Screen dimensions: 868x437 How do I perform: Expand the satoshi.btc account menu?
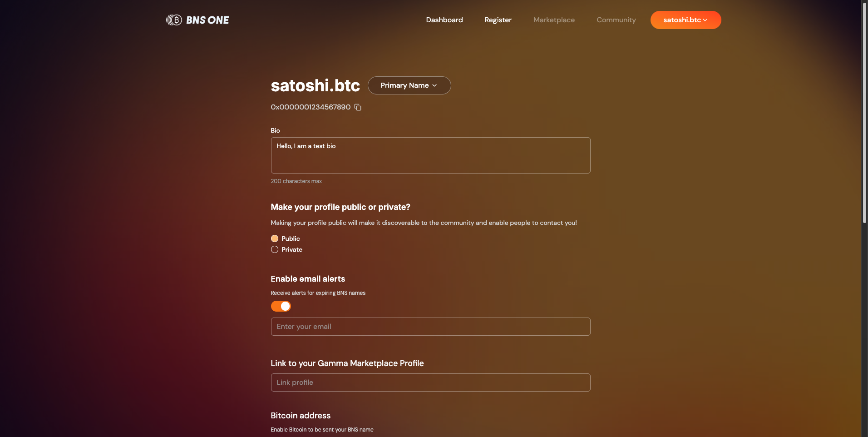coord(686,20)
